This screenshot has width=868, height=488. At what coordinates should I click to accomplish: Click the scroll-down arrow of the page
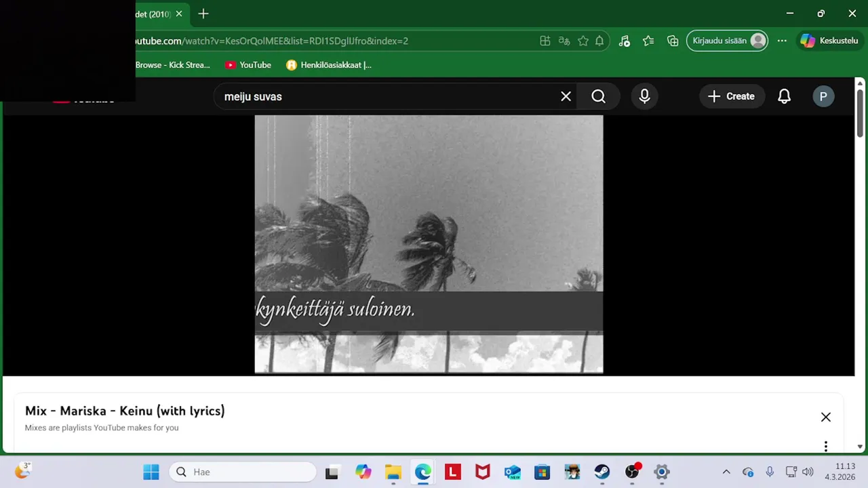click(x=860, y=447)
